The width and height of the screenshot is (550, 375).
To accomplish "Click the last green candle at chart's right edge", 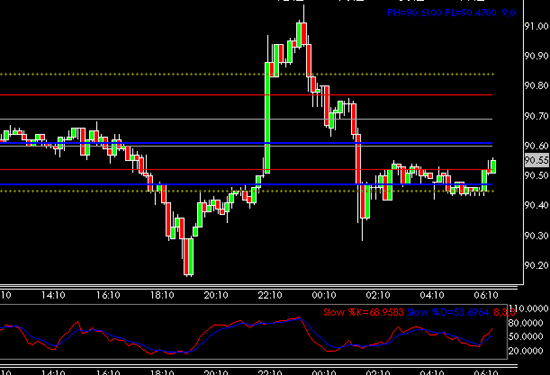I will pyautogui.click(x=493, y=166).
